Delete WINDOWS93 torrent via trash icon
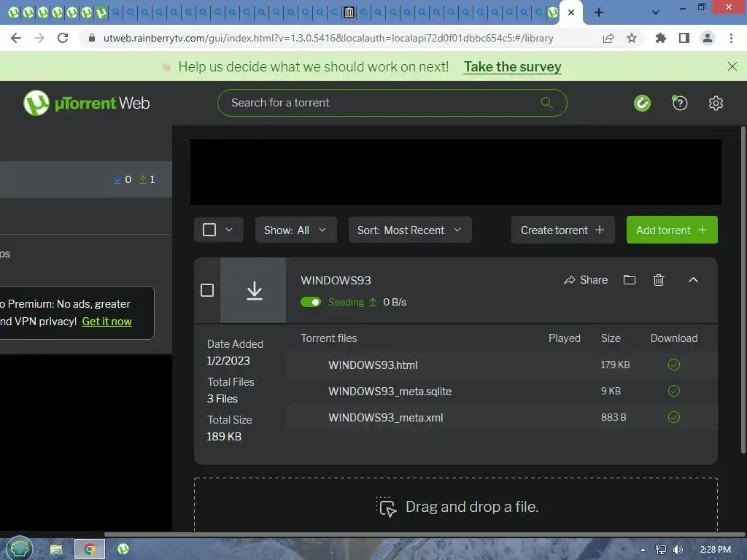The height and width of the screenshot is (560, 747). pos(659,279)
